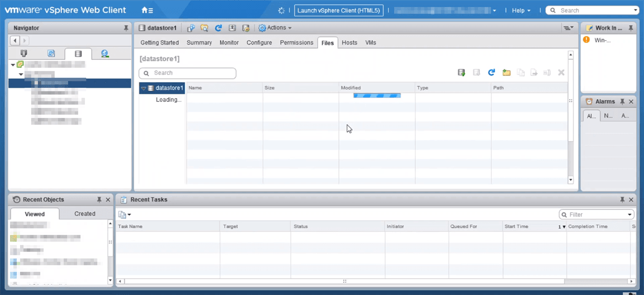The height and width of the screenshot is (295, 644).
Task: Refresh the datastore file browser
Action: pyautogui.click(x=491, y=73)
